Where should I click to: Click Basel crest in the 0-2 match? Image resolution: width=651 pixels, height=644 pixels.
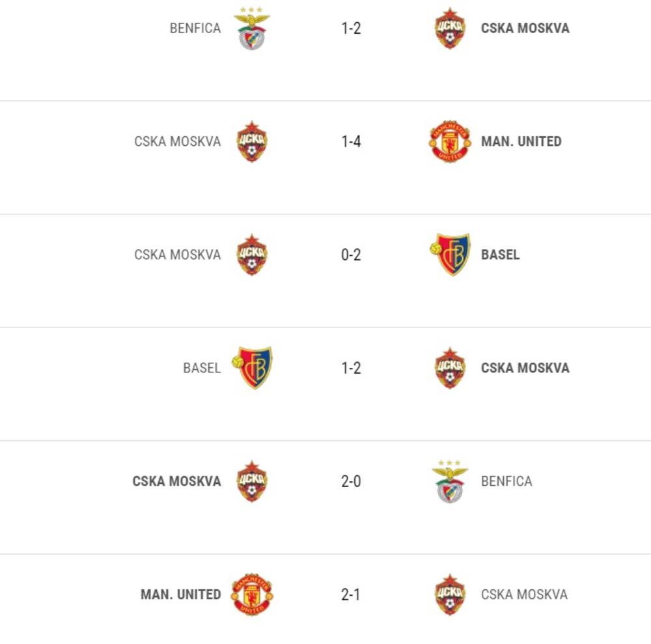[x=450, y=255]
